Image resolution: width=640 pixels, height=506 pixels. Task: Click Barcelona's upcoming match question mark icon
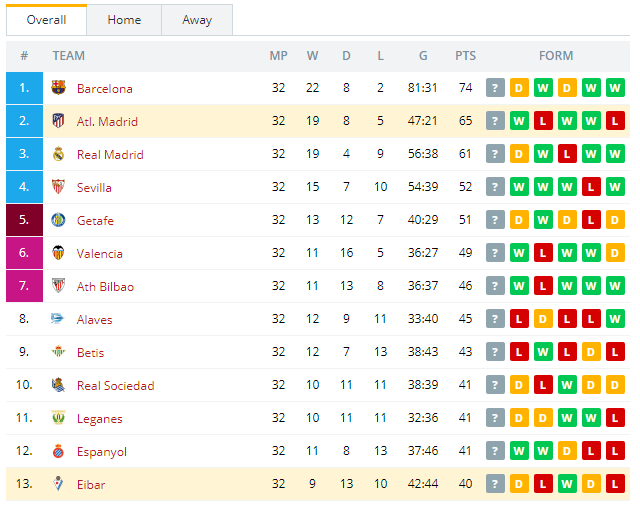coord(495,88)
